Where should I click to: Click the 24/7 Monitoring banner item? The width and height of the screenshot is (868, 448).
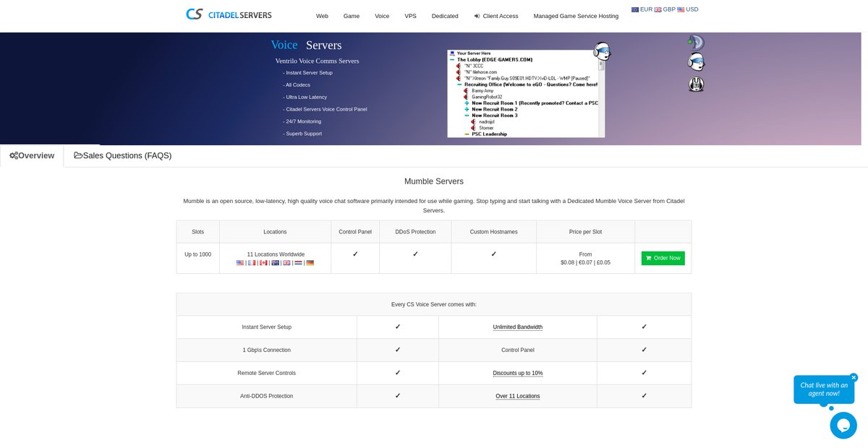click(302, 121)
